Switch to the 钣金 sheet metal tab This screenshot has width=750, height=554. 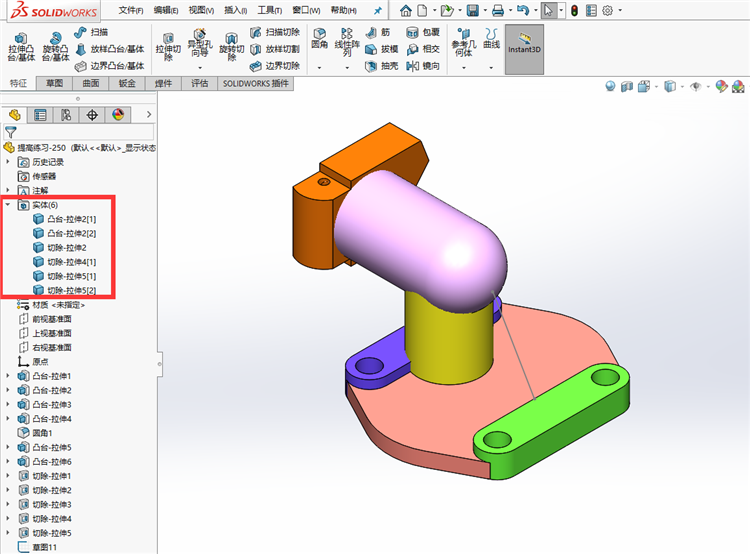(x=127, y=83)
